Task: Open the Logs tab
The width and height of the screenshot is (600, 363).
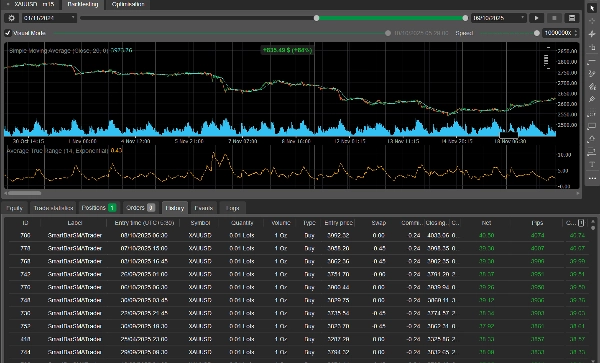Action: [233, 208]
